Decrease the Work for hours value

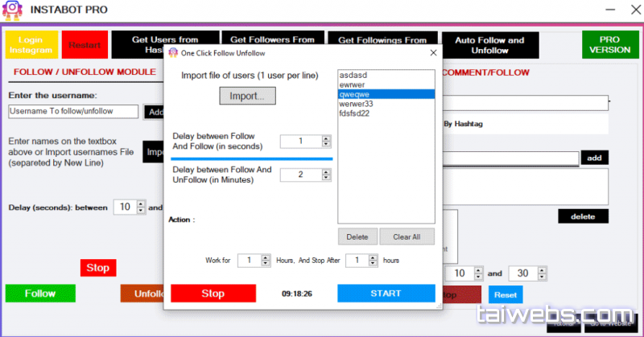(x=266, y=263)
